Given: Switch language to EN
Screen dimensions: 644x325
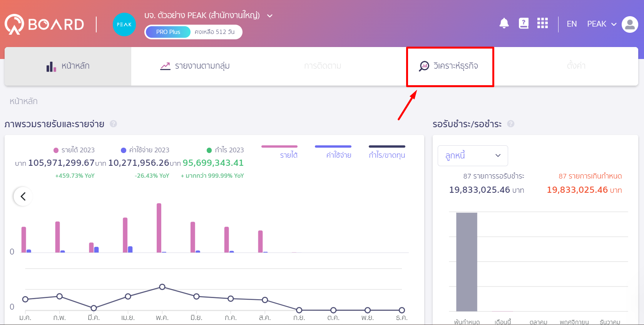Looking at the screenshot, I should coord(572,24).
